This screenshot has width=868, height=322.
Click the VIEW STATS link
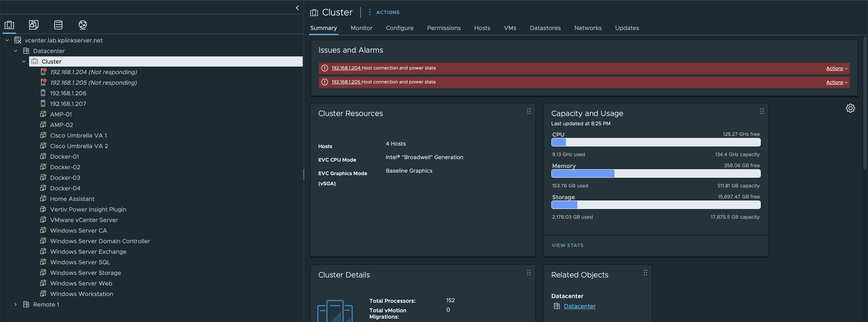click(x=567, y=246)
